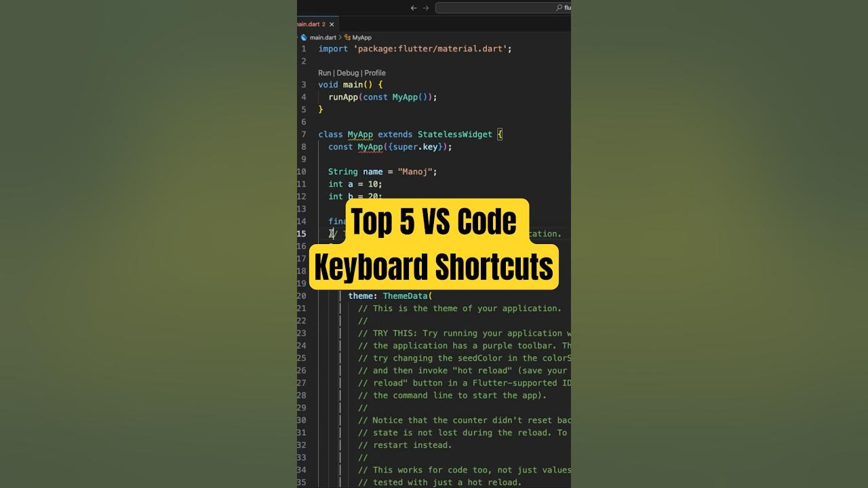Click the Debug code lens link

[348, 73]
